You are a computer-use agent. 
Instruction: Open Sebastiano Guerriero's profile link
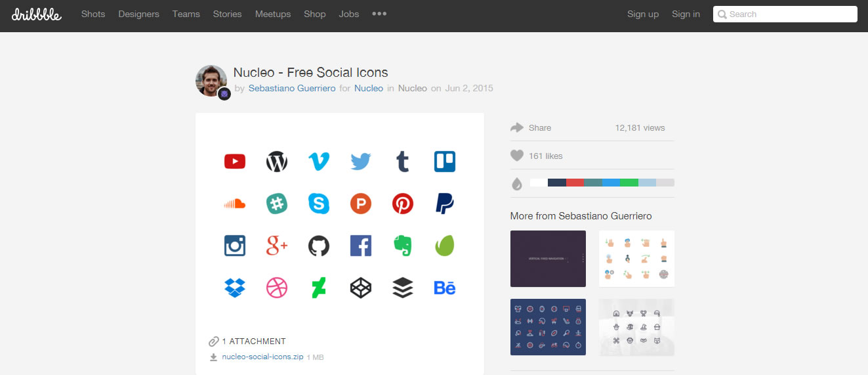tap(292, 88)
